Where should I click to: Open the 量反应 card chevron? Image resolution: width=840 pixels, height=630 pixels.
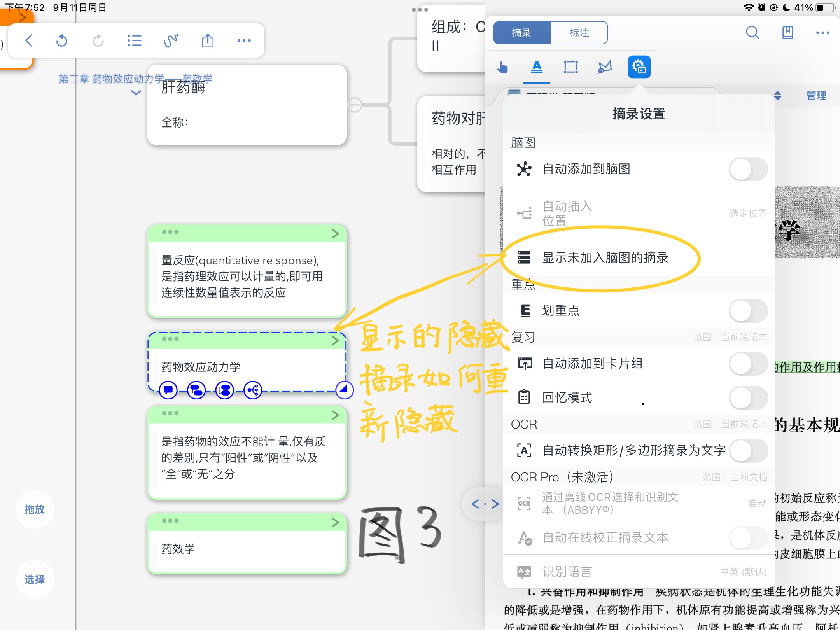pos(335,233)
